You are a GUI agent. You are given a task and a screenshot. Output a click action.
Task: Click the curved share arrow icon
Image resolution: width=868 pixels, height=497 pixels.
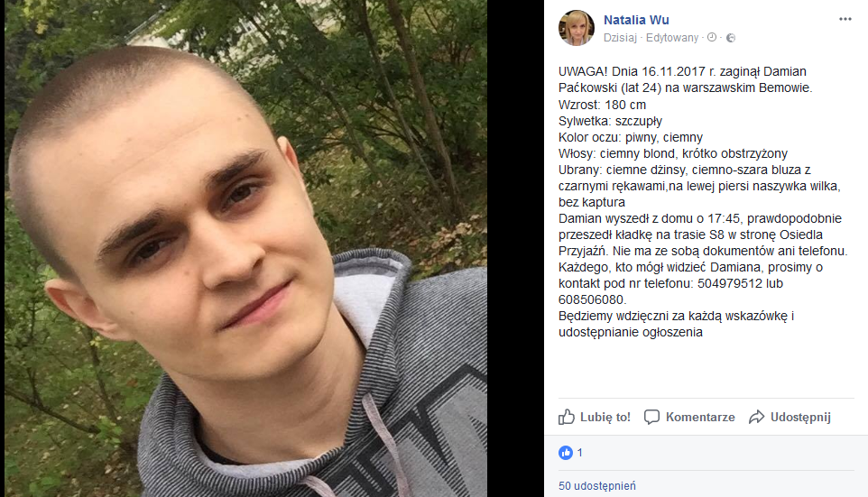point(757,417)
